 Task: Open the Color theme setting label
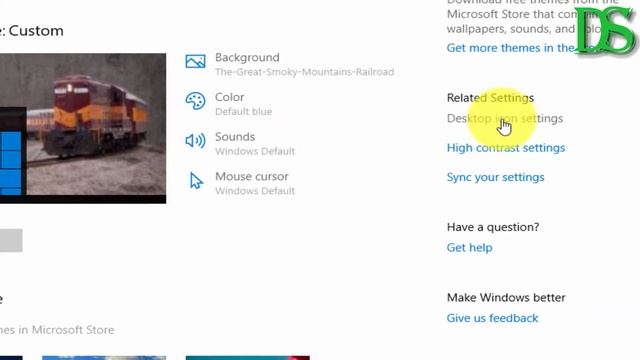click(230, 97)
